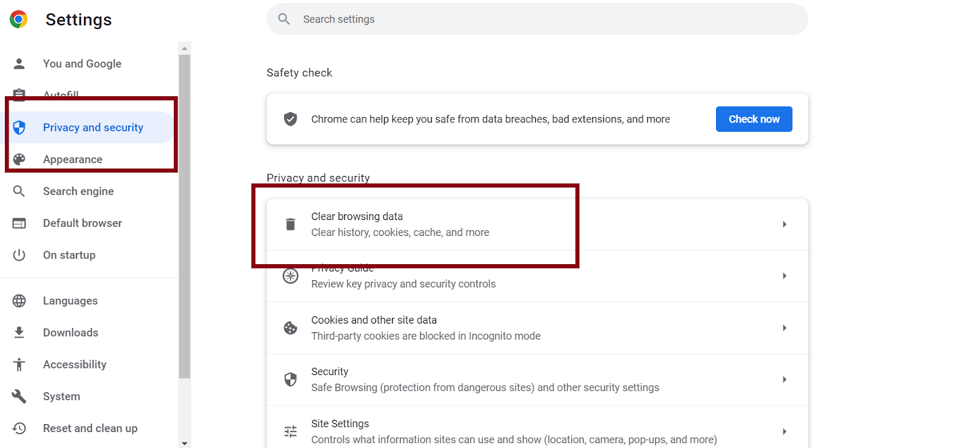
Task: Click the compass icon for Privacy Guide
Action: [291, 276]
